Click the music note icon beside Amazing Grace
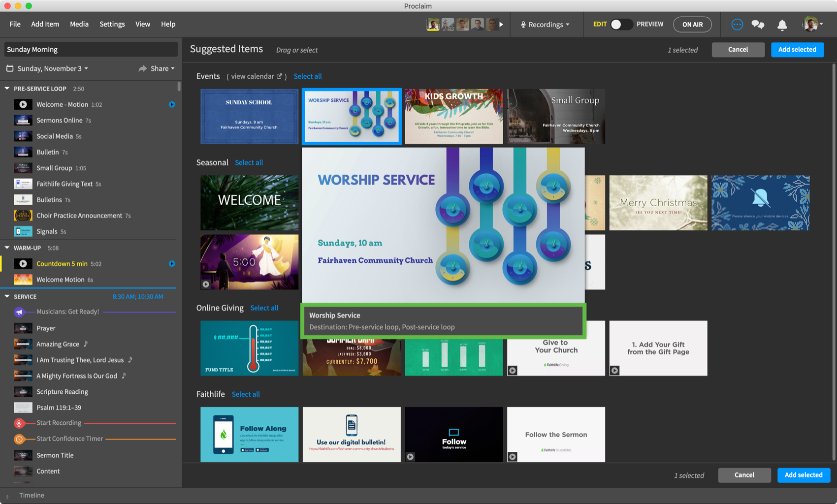837x504 pixels. pos(86,344)
